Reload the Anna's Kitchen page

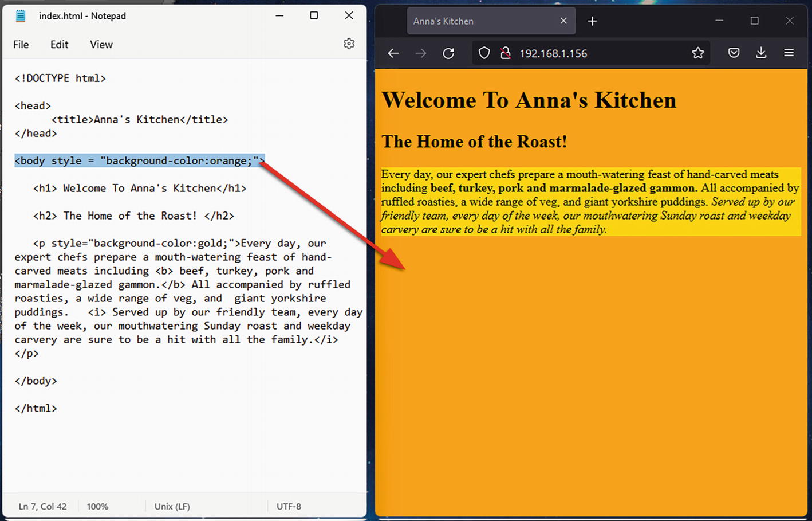[448, 53]
